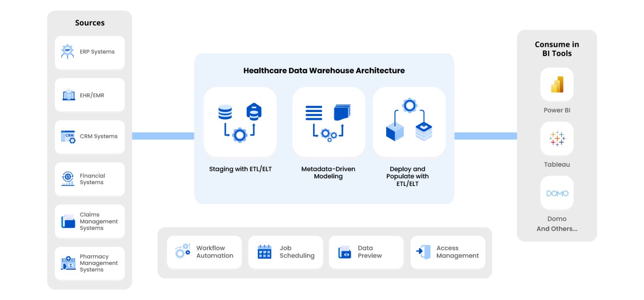644x300 pixels.
Task: Click the Healthcare Data Warehouse Architecture heading
Action: pyautogui.click(x=324, y=70)
